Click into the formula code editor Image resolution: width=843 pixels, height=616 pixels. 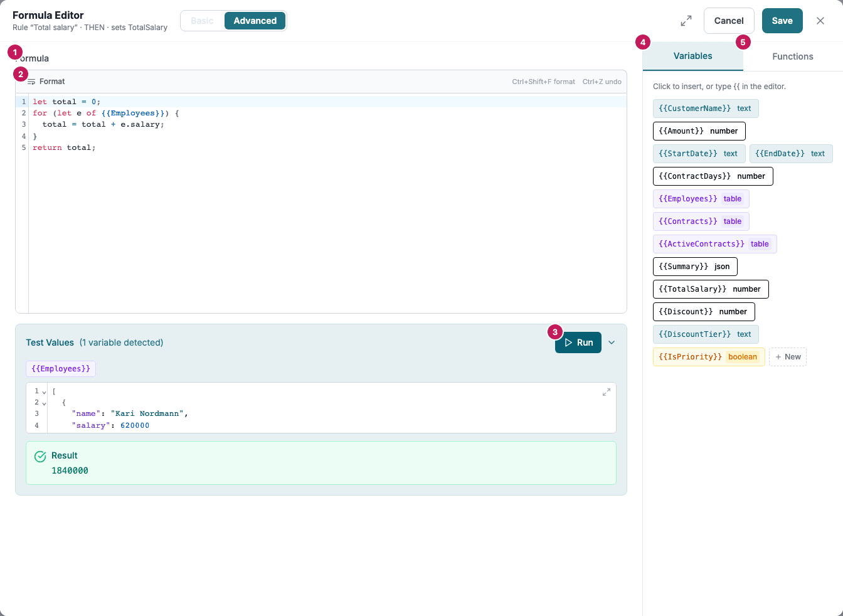pyautogui.click(x=327, y=203)
